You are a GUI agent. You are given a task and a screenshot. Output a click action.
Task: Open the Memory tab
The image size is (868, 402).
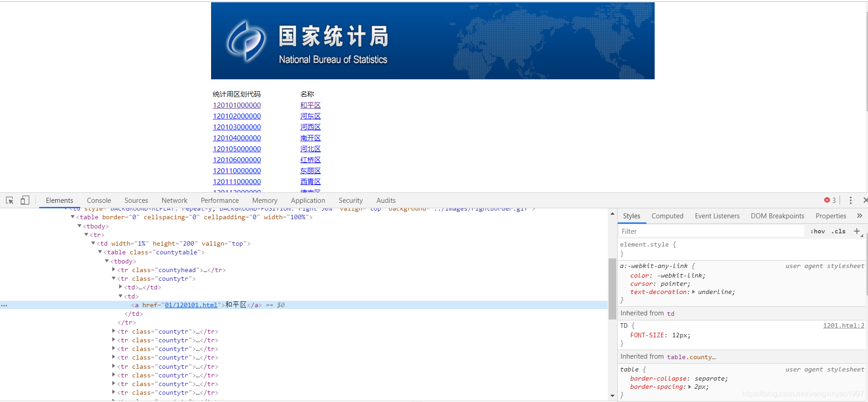[x=265, y=201]
